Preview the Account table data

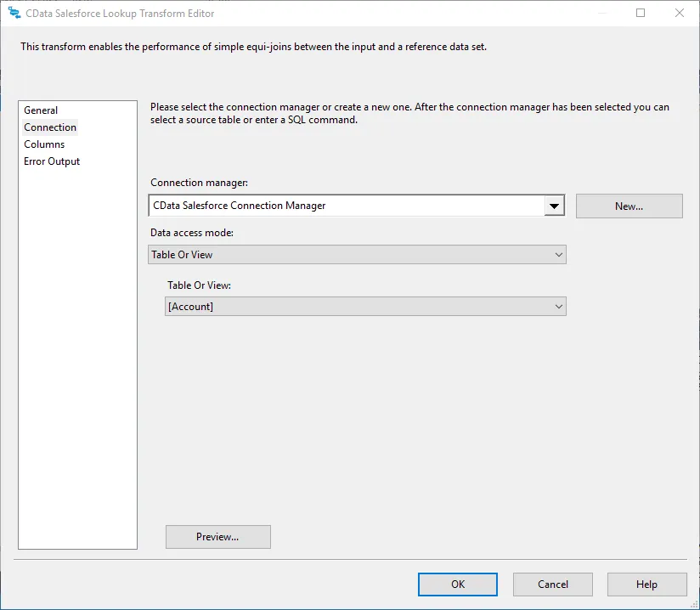(217, 536)
